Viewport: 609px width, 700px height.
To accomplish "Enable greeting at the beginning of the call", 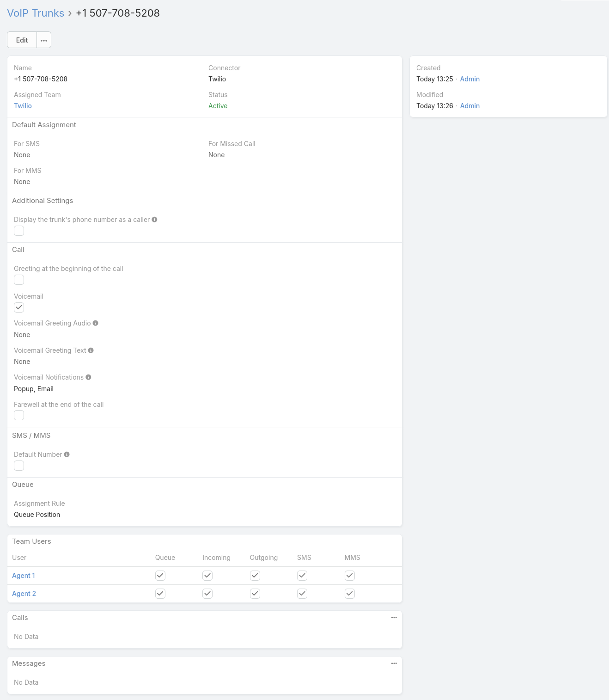I will tap(18, 279).
